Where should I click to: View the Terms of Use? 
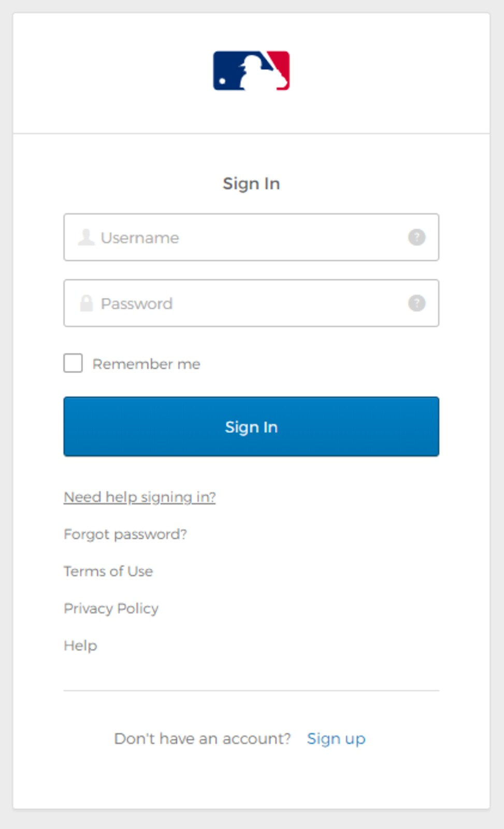click(108, 571)
